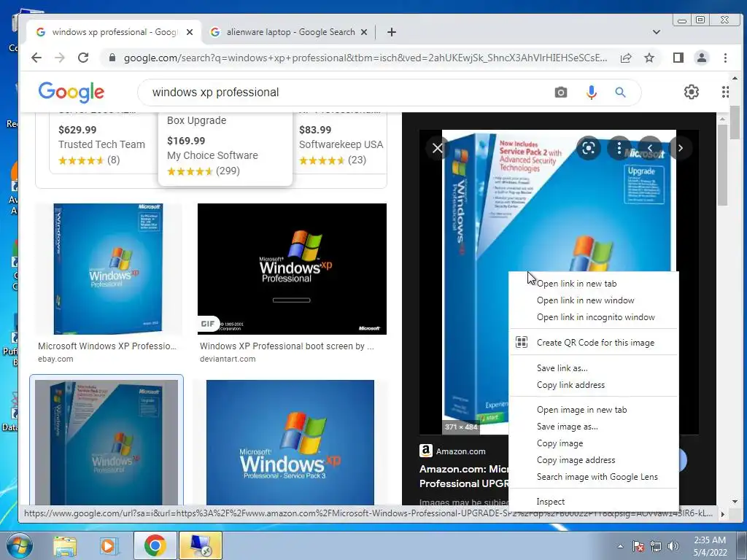Image resolution: width=747 pixels, height=560 pixels.
Task: Select Copy image from context menu
Action: 594,443
